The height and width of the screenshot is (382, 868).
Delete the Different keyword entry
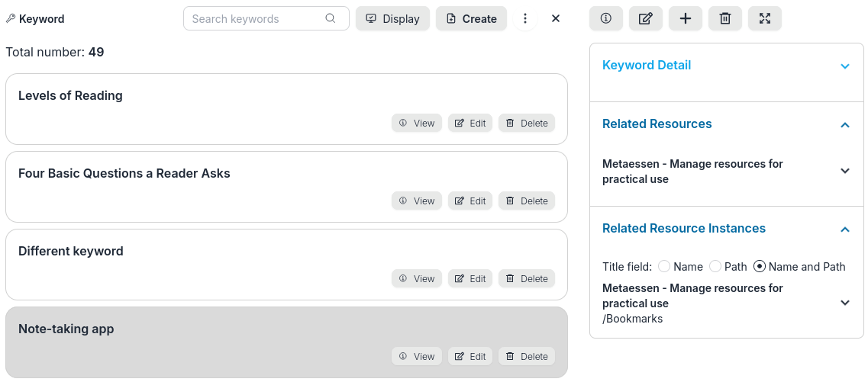[x=527, y=278]
